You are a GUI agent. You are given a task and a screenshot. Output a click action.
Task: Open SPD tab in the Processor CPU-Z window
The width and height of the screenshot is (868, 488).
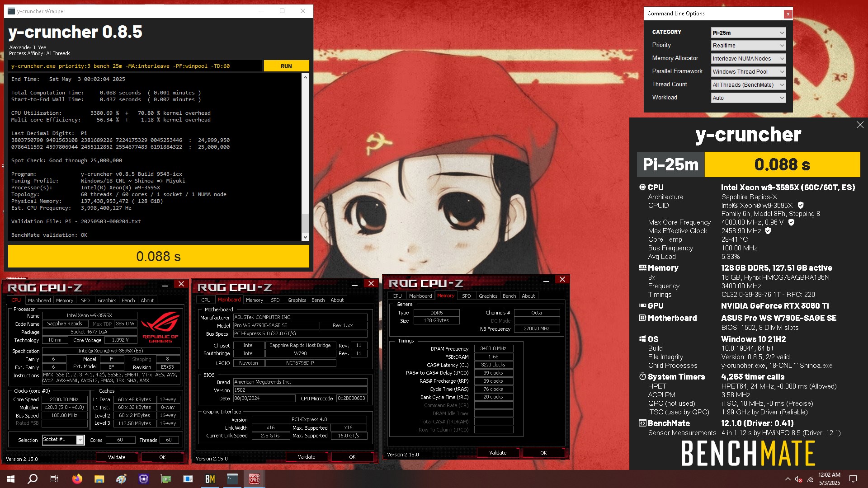coord(85,300)
